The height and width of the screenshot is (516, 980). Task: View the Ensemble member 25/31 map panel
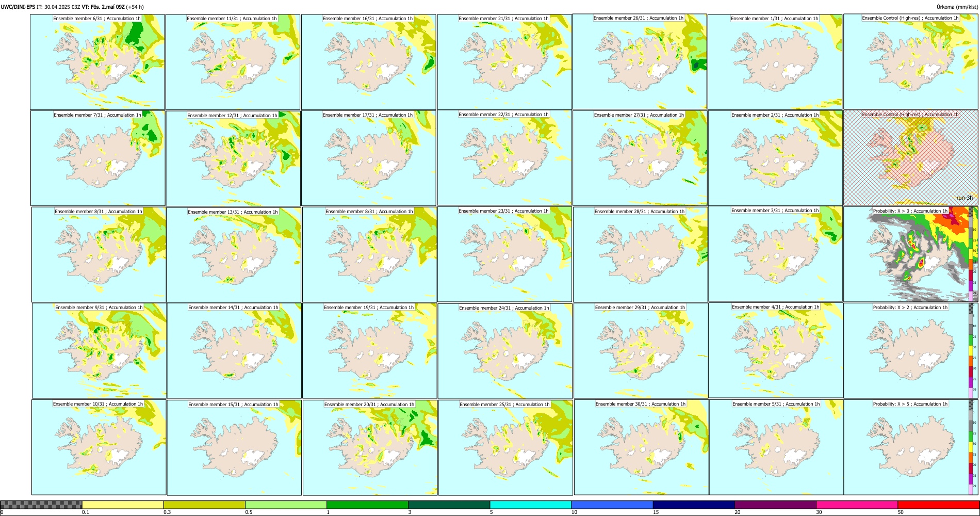pyautogui.click(x=505, y=448)
